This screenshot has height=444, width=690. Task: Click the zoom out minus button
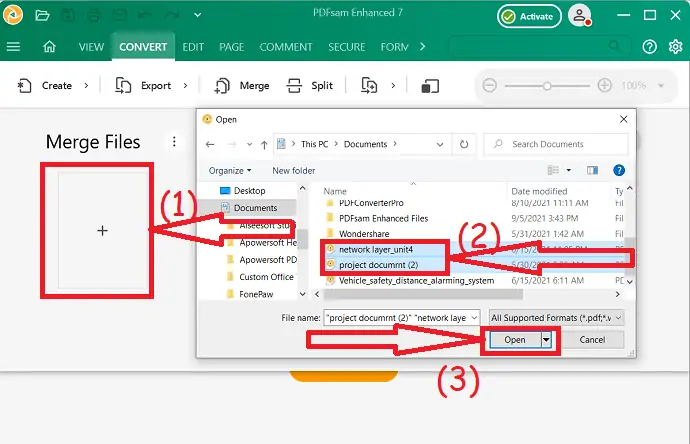[x=489, y=85]
